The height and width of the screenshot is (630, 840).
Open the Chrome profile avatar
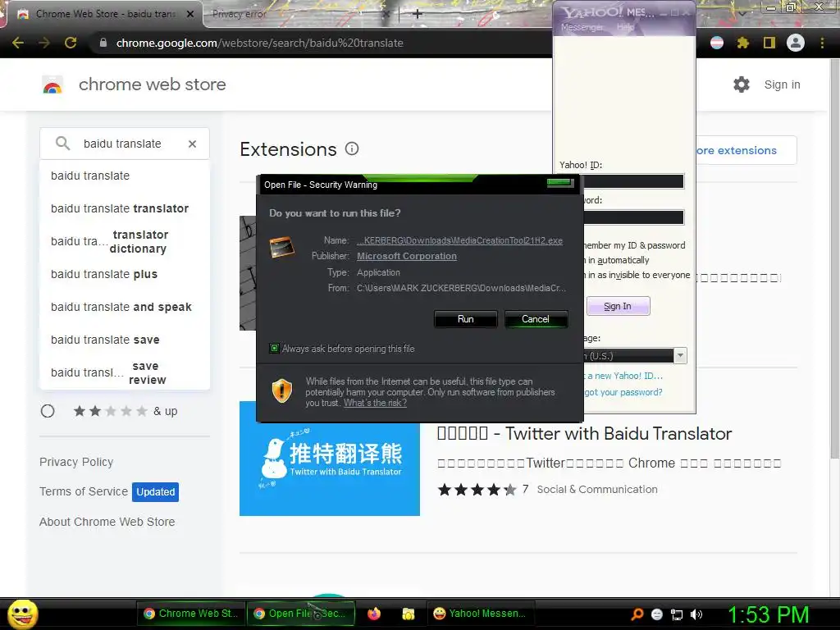(796, 43)
